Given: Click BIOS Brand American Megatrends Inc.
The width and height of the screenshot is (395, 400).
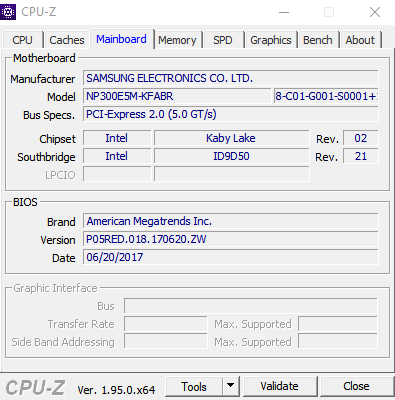Looking at the screenshot, I should pyautogui.click(x=231, y=221).
